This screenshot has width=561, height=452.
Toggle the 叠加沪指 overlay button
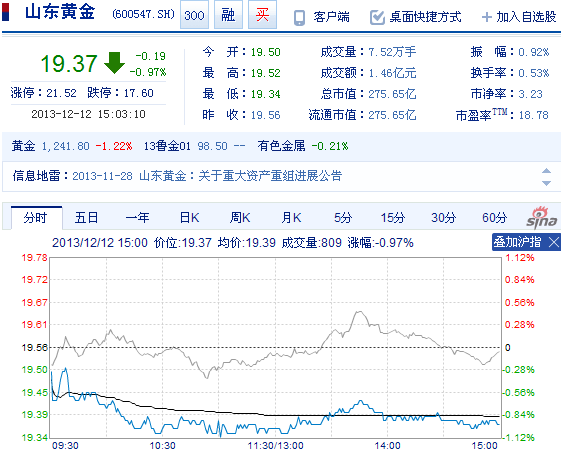(x=517, y=242)
